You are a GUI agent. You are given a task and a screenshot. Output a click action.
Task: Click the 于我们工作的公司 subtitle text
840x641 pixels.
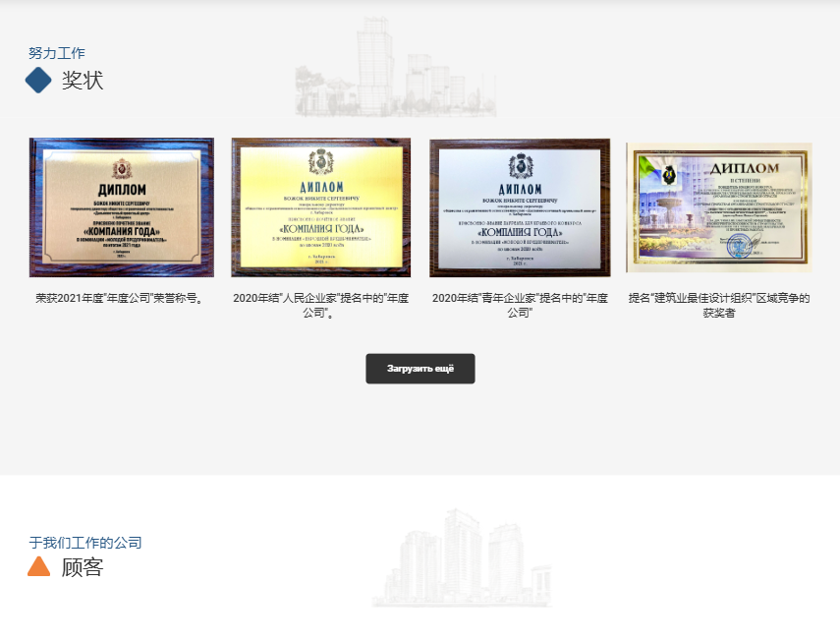[x=85, y=543]
